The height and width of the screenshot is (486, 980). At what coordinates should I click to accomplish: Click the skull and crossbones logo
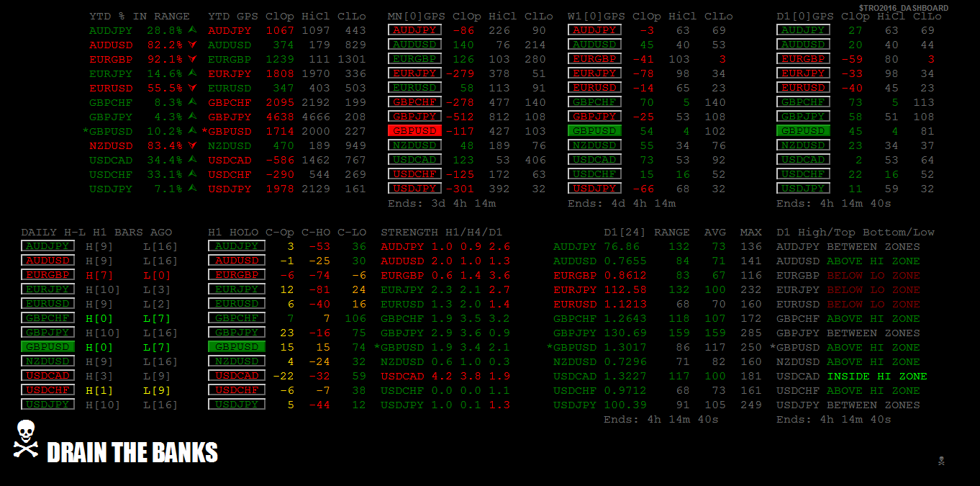[26, 439]
